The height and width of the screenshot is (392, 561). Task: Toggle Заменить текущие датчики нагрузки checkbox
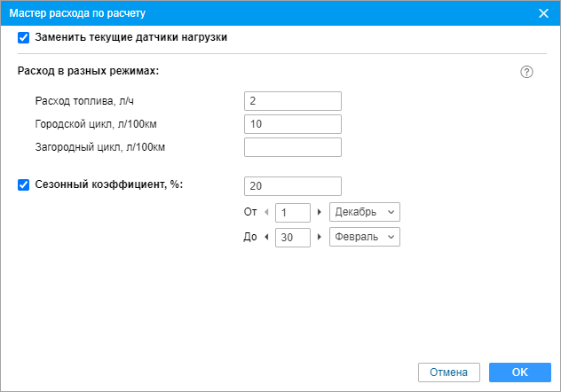[x=24, y=38]
